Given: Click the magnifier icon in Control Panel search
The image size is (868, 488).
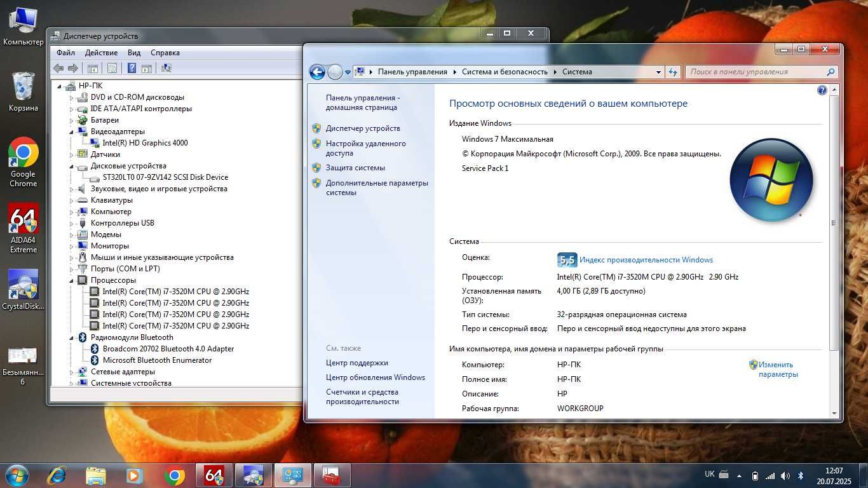Looking at the screenshot, I should point(830,72).
